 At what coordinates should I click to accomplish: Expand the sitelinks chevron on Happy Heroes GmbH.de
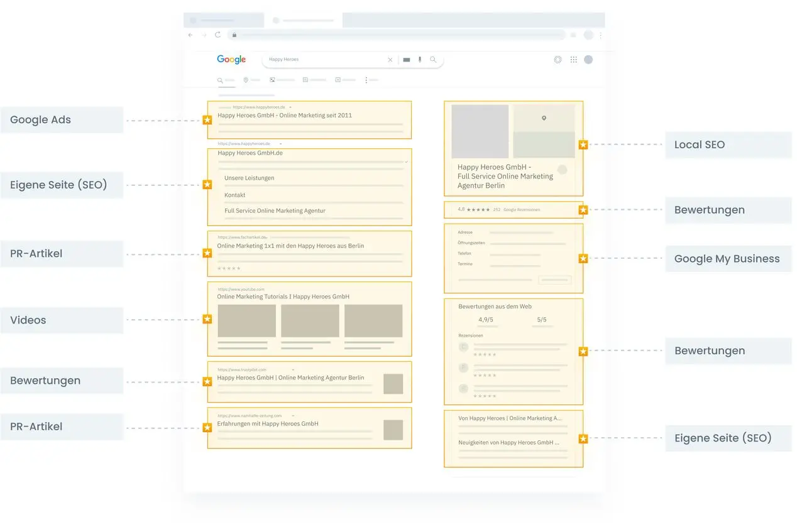coord(407,161)
